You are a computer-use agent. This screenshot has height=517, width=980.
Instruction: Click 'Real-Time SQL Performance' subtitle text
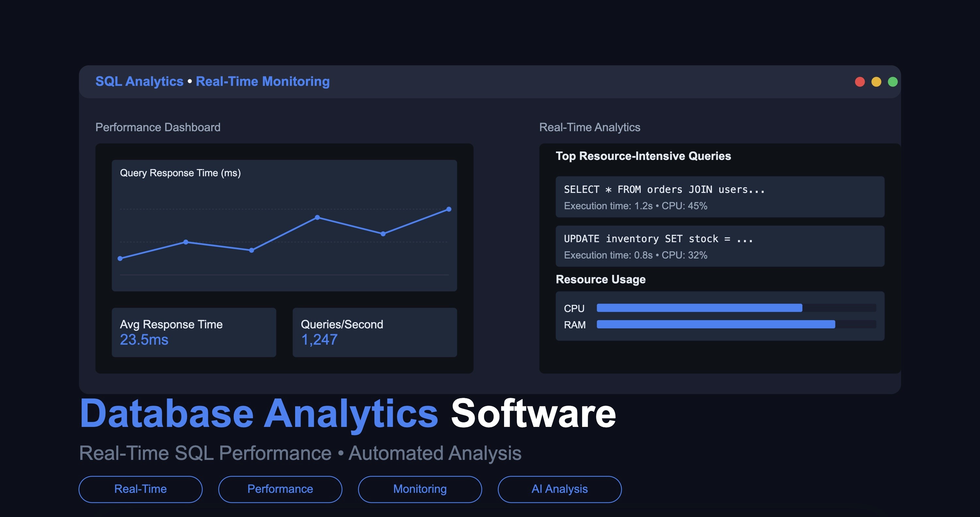click(x=205, y=453)
